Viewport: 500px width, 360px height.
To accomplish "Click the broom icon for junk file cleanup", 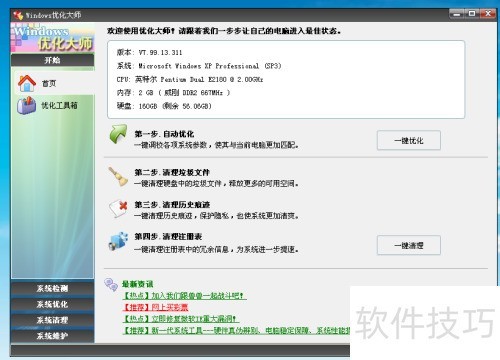I will [118, 176].
